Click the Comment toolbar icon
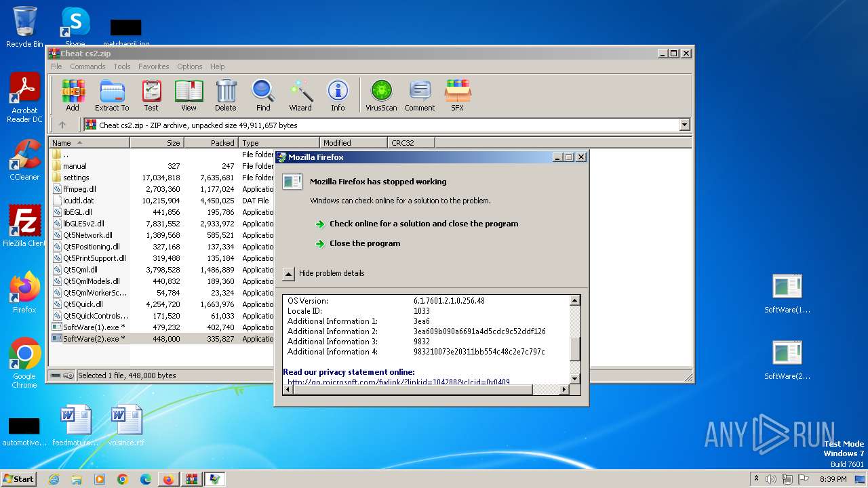This screenshot has height=488, width=868. [420, 96]
